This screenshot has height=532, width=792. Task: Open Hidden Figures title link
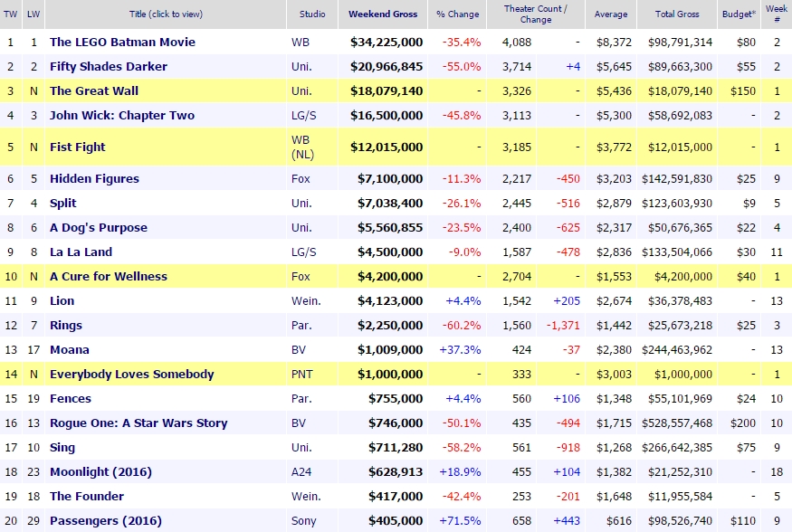coord(94,178)
